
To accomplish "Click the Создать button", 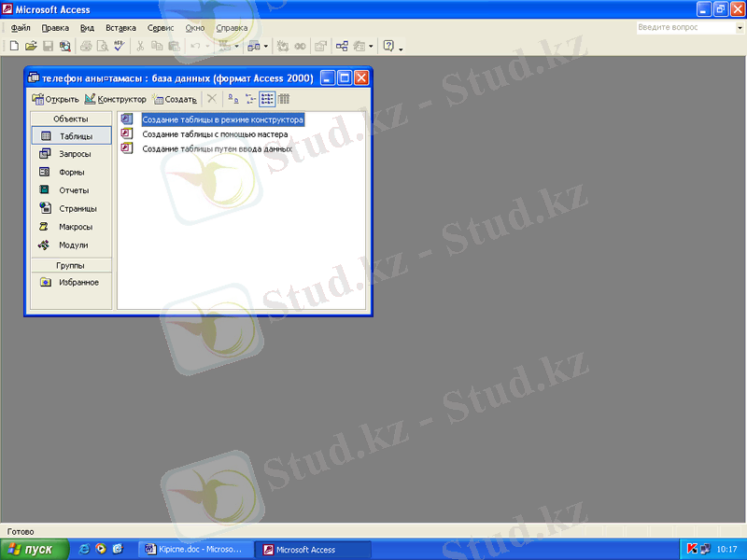I will [175, 99].
